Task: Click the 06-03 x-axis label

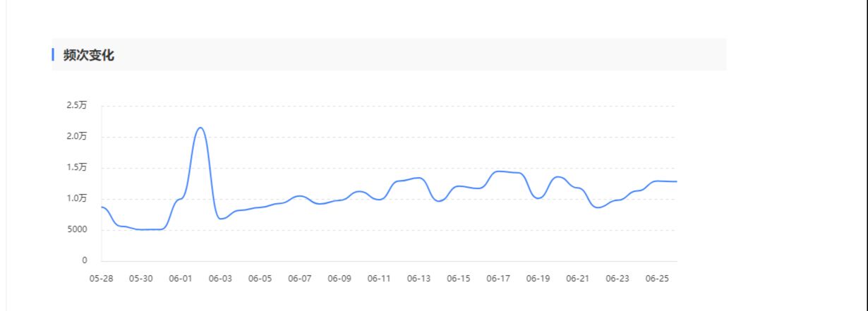Action: [x=220, y=279]
